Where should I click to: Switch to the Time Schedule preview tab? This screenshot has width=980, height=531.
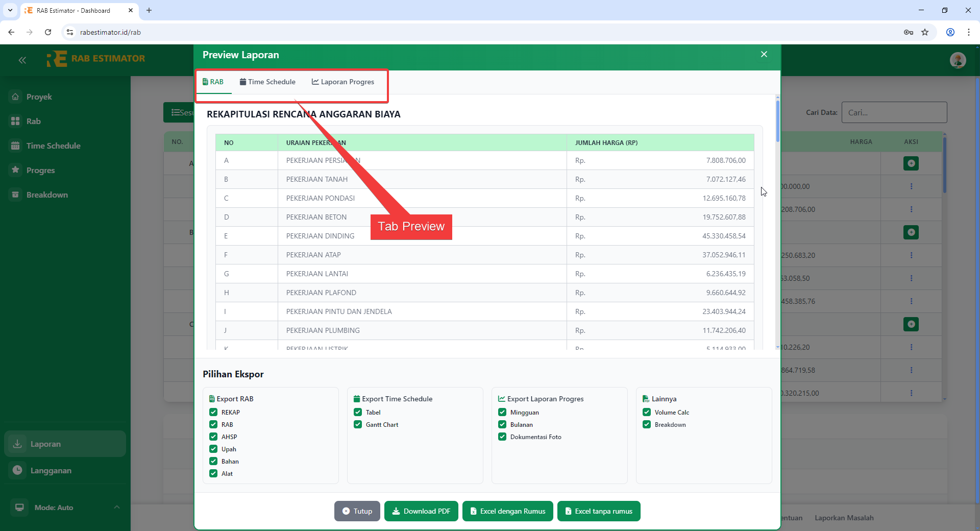(x=267, y=82)
